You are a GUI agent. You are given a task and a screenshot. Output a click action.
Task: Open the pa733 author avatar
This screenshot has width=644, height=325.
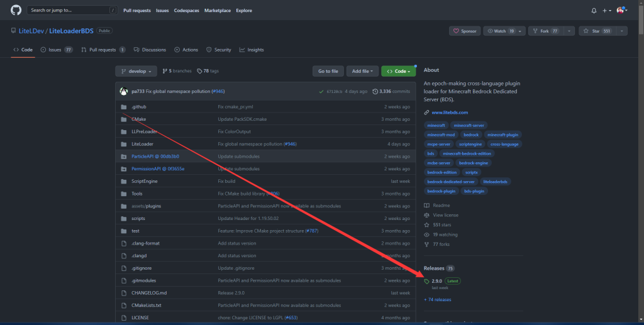click(124, 92)
